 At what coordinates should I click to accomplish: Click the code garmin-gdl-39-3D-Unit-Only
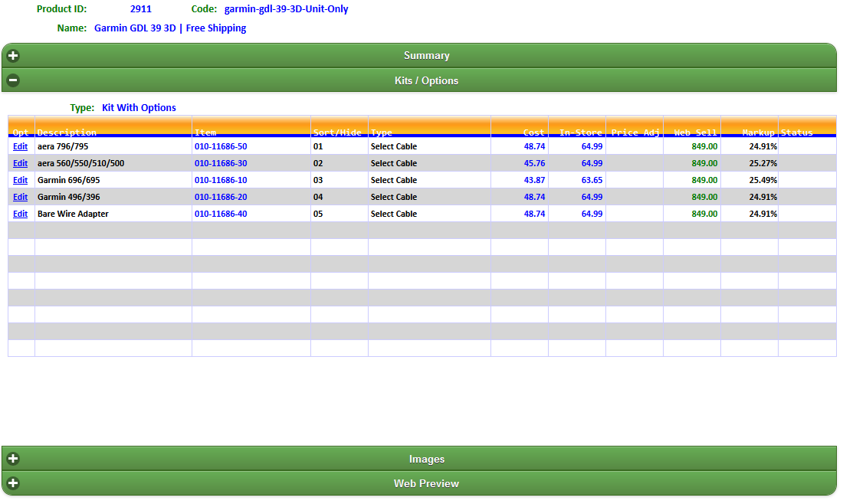click(286, 9)
